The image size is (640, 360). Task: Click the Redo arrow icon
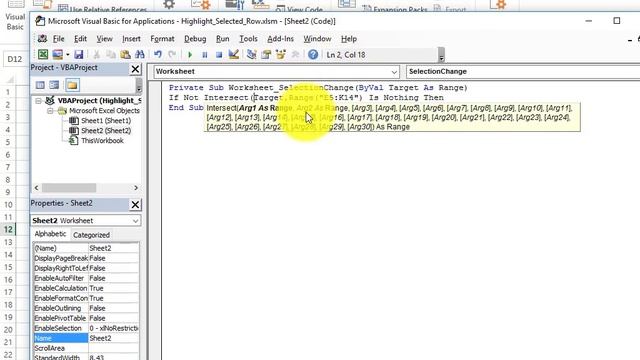click(x=172, y=54)
